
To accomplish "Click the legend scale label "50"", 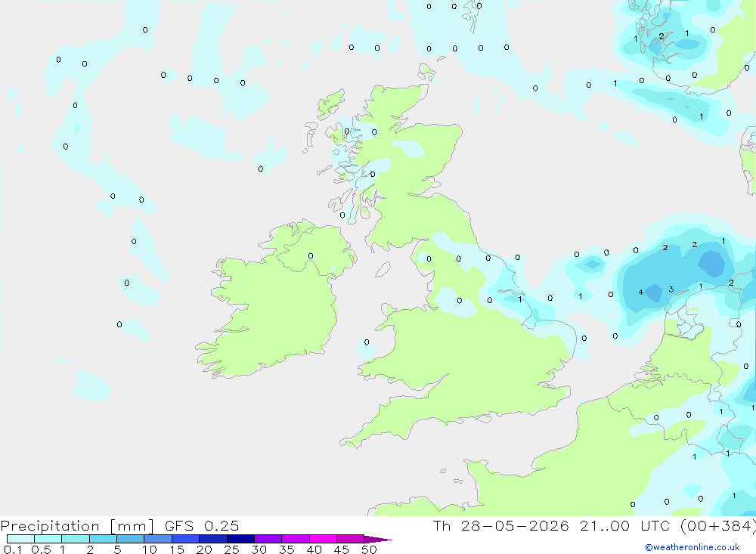I will [x=369, y=549].
